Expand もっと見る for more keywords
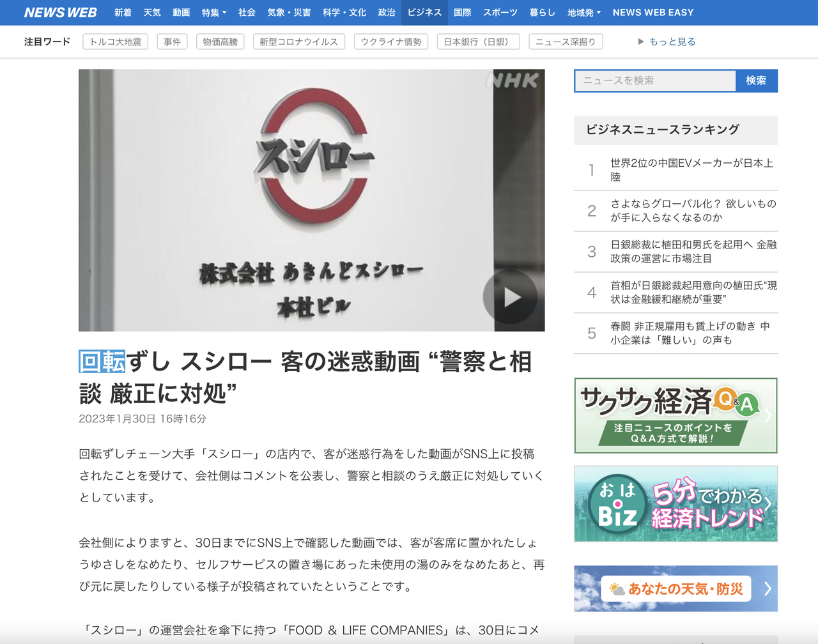The image size is (818, 644). [x=667, y=42]
